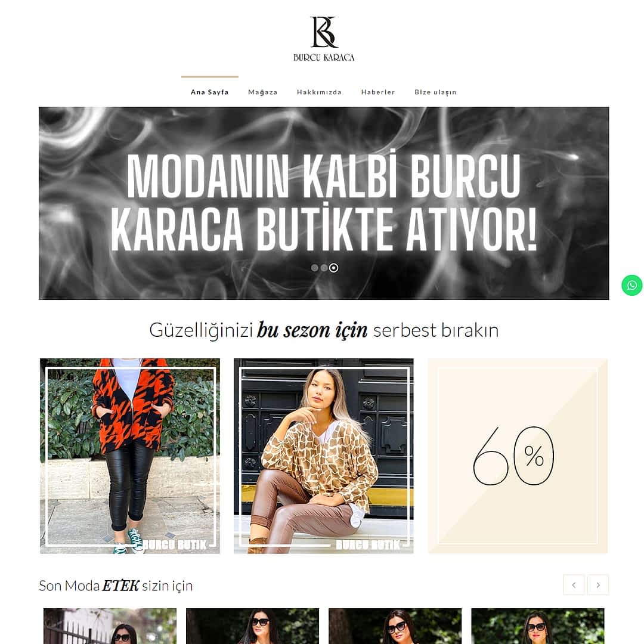Image resolution: width=644 pixels, height=644 pixels.
Task: Open the orange houndstooth cardigan image
Action: point(130,456)
